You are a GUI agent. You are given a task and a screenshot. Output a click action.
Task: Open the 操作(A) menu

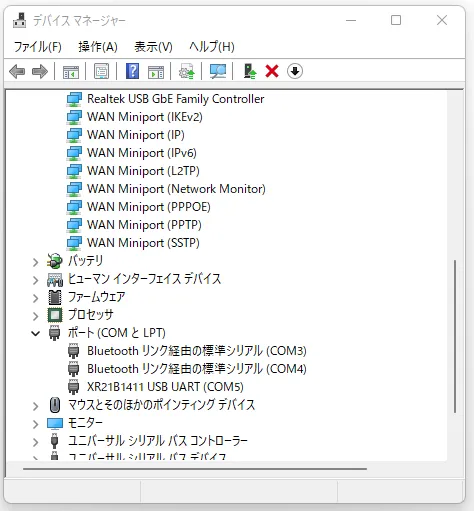point(98,47)
